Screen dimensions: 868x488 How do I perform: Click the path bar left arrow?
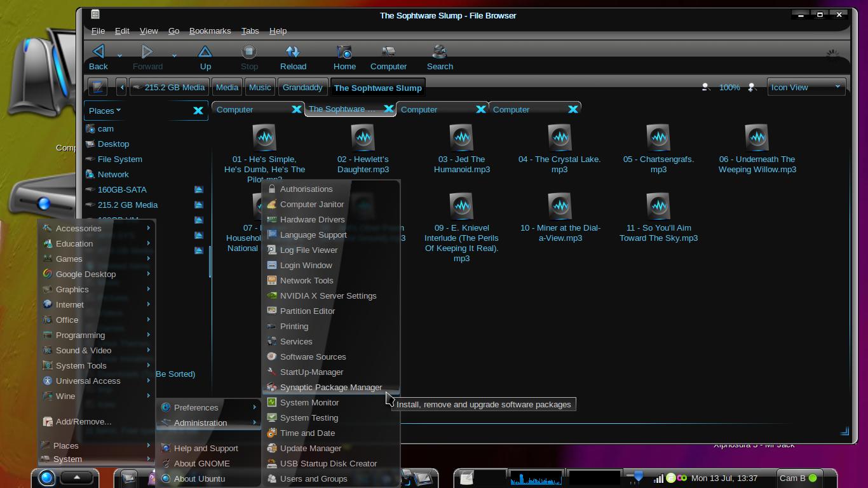[x=121, y=87]
